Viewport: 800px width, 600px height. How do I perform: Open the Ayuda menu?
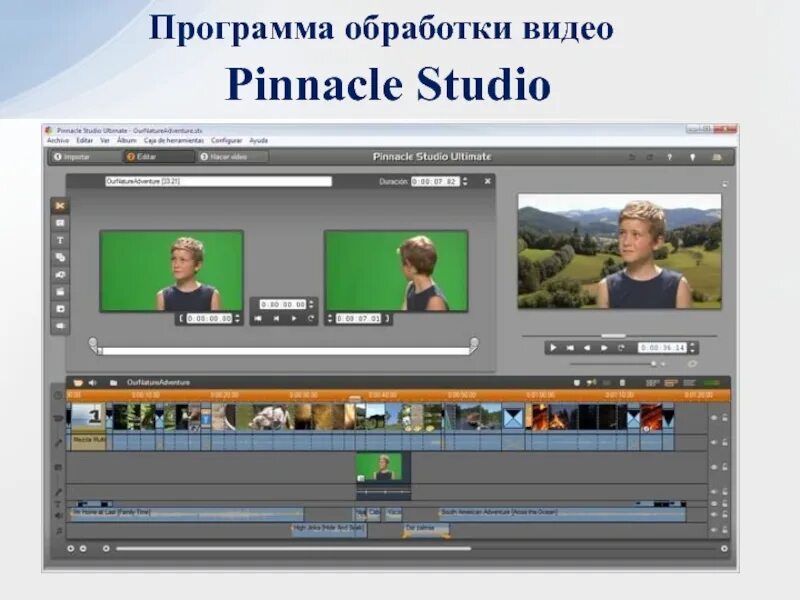259,140
